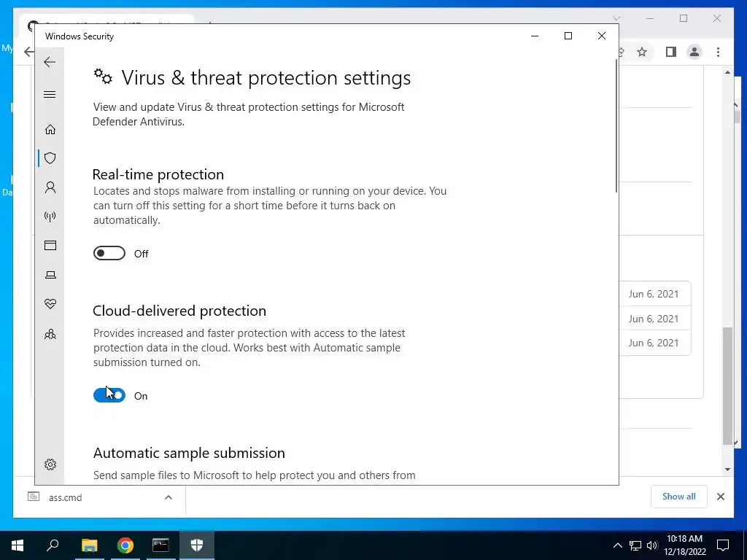Click the Chrome page vertical scrollbar thumb

click(x=727, y=386)
